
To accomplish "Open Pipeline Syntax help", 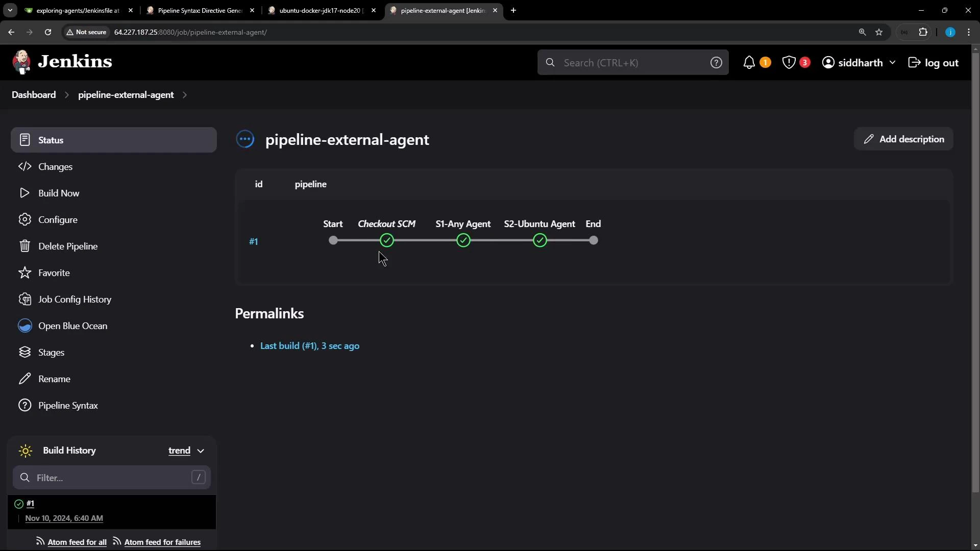I will point(68,405).
